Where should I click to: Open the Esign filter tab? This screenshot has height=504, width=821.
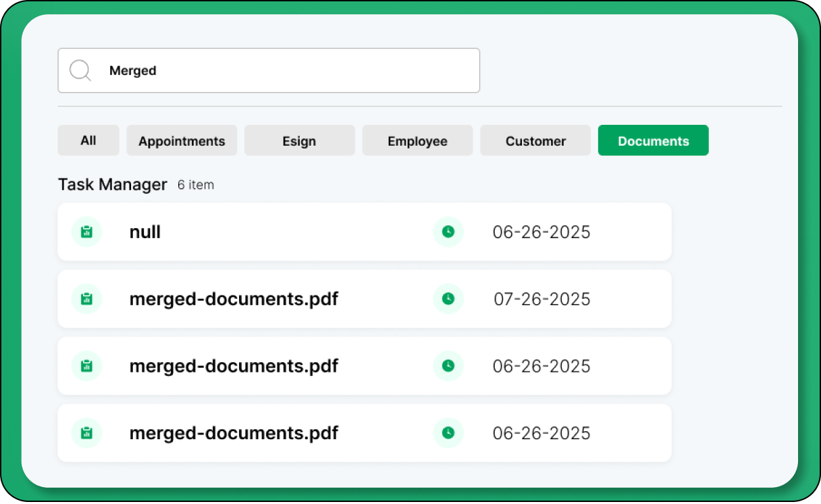tap(299, 140)
